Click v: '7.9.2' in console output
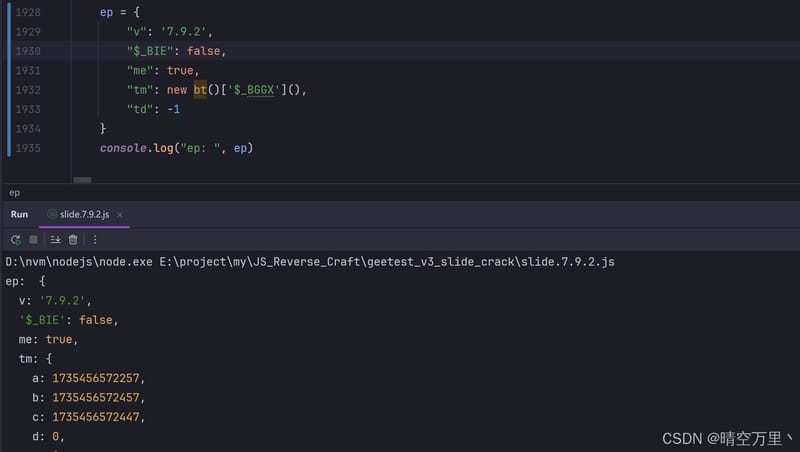Viewport: 800px width, 452px height. [x=55, y=300]
